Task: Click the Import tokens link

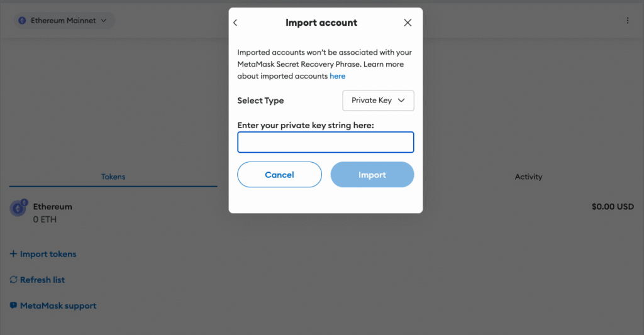Action: click(43, 254)
